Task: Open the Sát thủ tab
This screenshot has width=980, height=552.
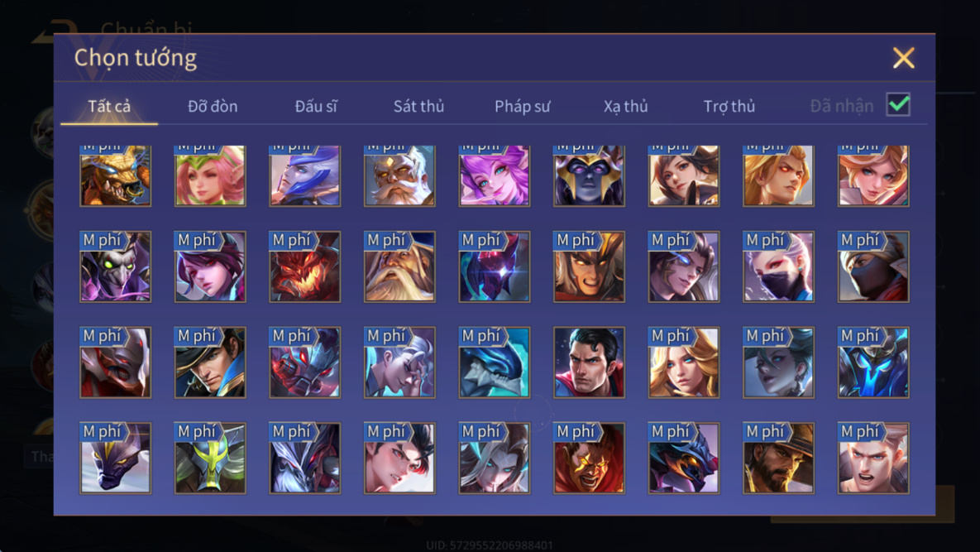Action: (418, 106)
